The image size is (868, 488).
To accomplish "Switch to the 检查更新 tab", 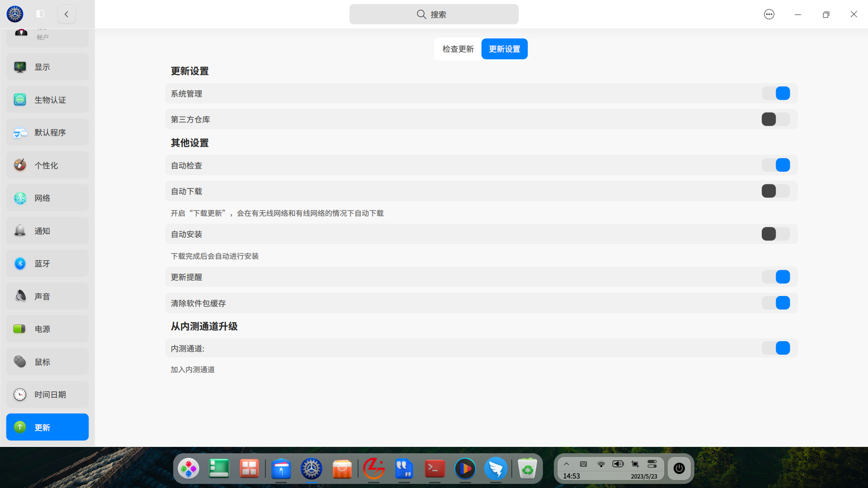I will click(x=458, y=49).
